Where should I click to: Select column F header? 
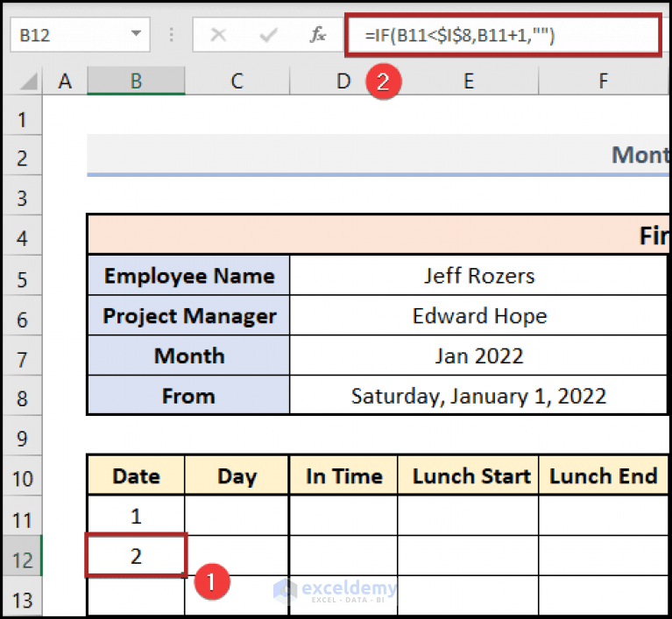(x=603, y=81)
